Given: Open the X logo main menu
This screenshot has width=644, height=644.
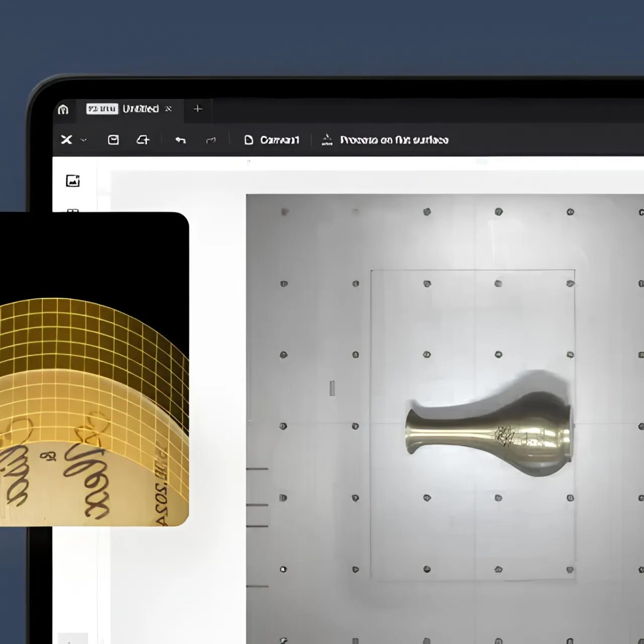Looking at the screenshot, I should click(66, 139).
